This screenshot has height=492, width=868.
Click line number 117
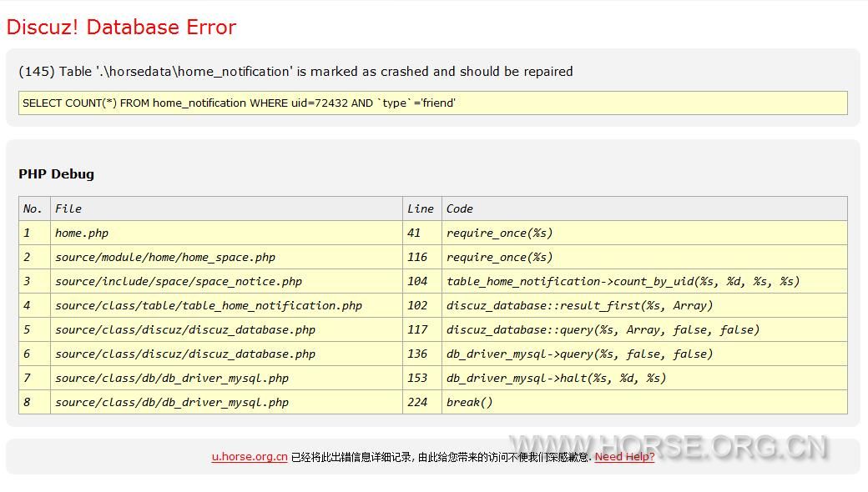click(422, 329)
